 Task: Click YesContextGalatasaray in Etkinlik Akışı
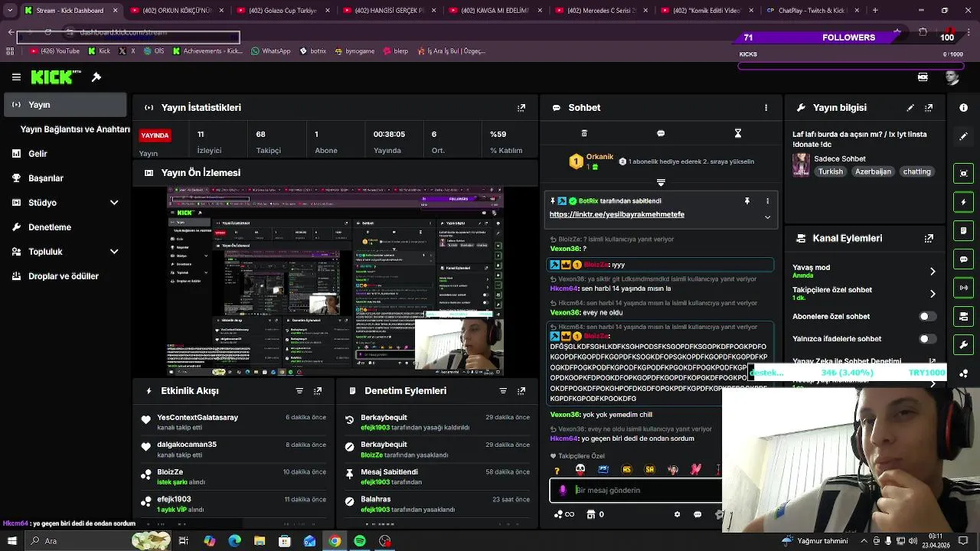(x=198, y=418)
